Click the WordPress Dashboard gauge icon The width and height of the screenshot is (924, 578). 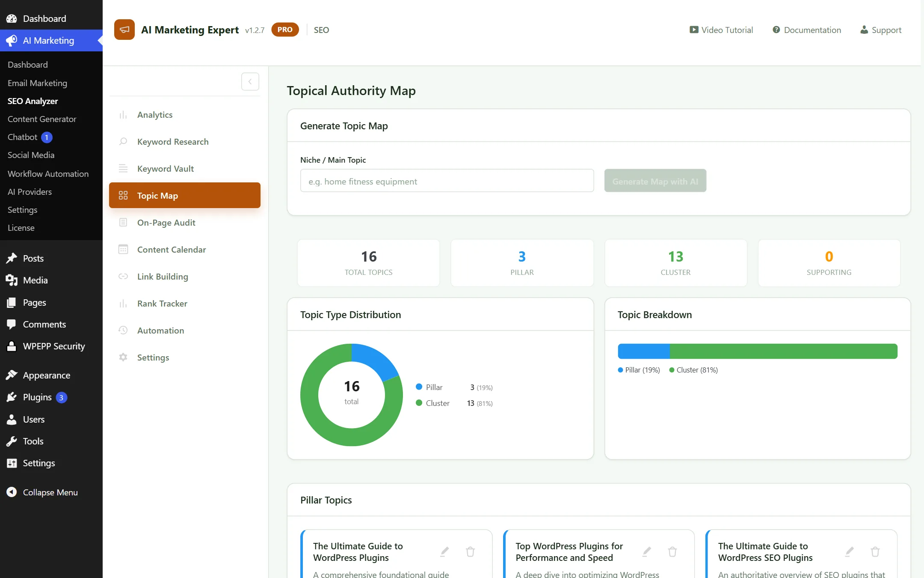click(x=12, y=18)
